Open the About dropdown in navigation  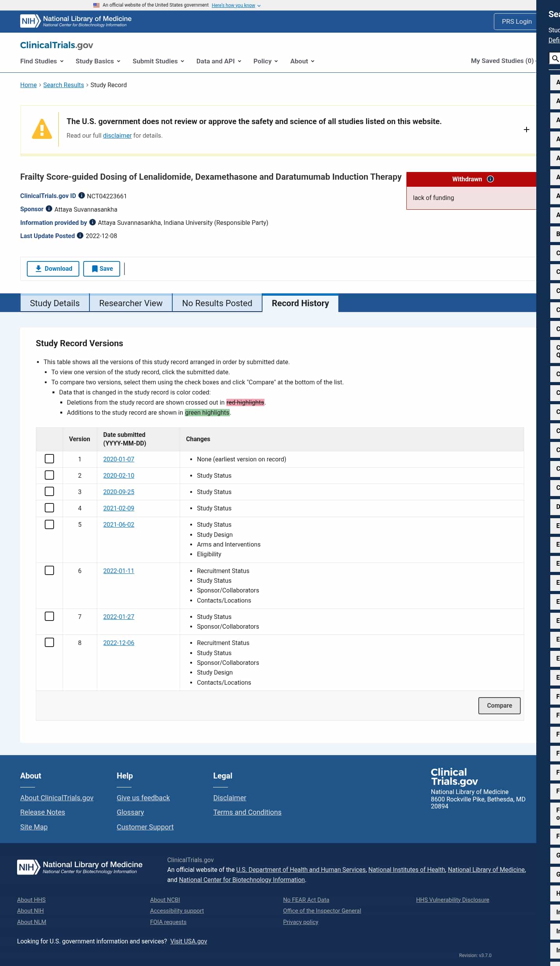tap(302, 61)
